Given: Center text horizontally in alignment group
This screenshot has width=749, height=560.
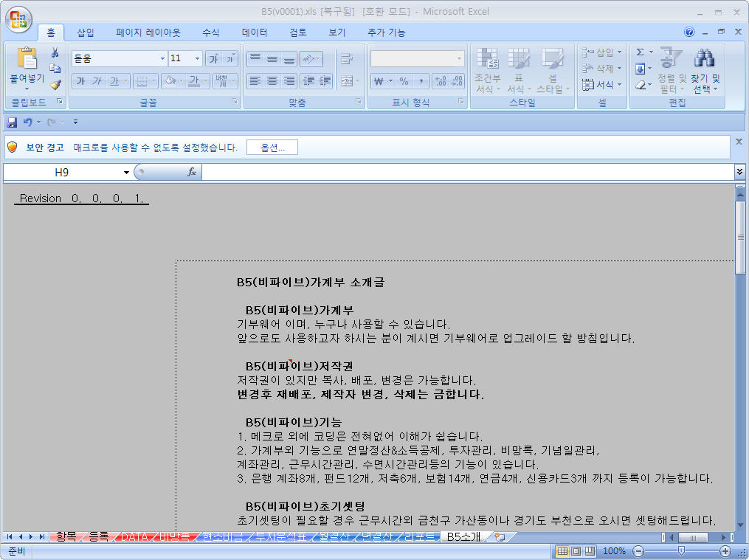Looking at the screenshot, I should tap(272, 81).
